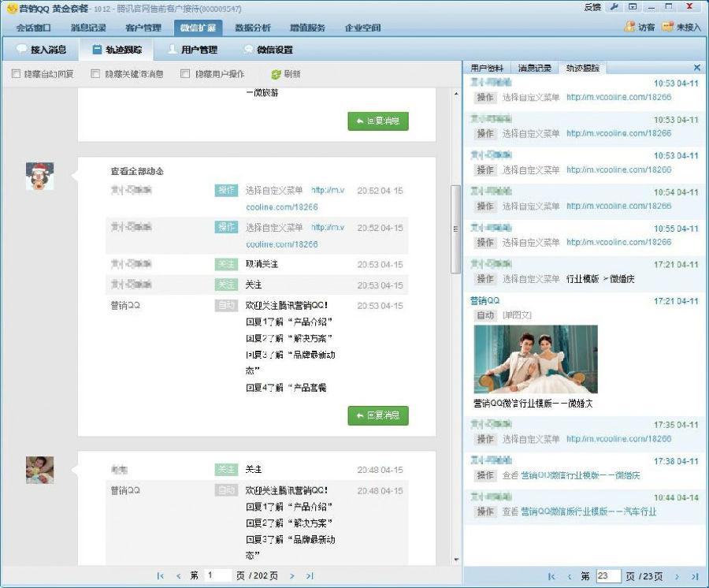This screenshot has height=588, width=709.
Task: Open the 消息记录 menu tab
Action: (88, 28)
